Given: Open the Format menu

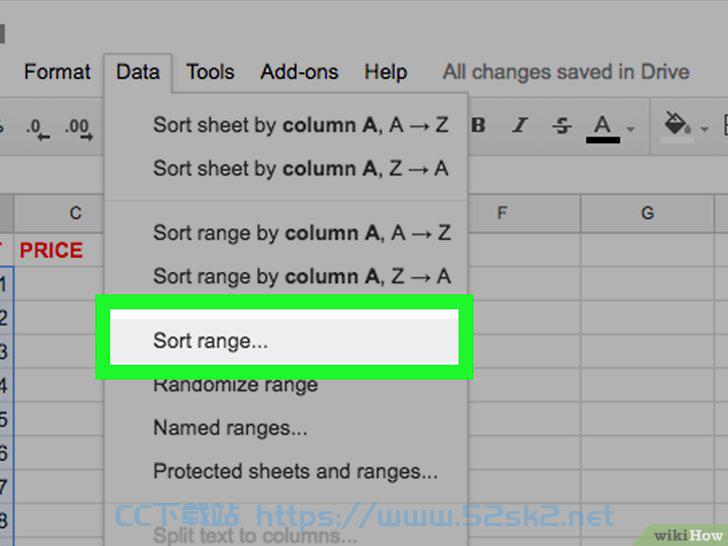Looking at the screenshot, I should click(57, 72).
